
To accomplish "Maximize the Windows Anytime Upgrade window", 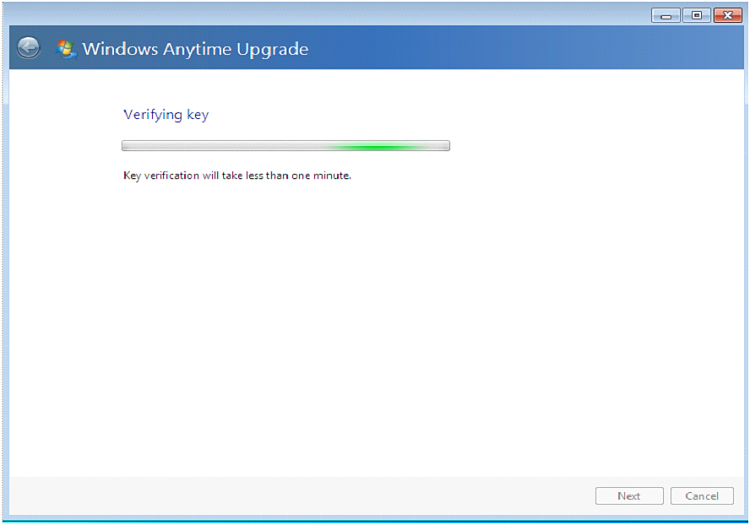I will (696, 16).
